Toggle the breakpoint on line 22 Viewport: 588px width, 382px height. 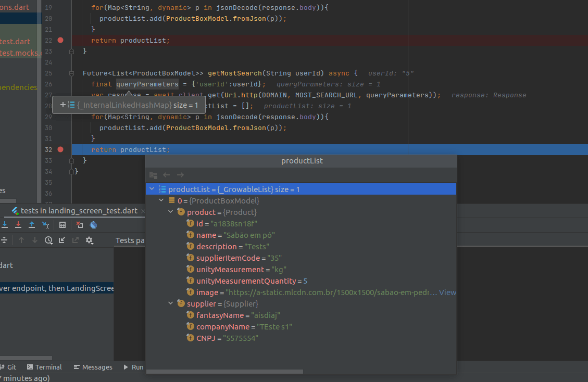pyautogui.click(x=60, y=40)
